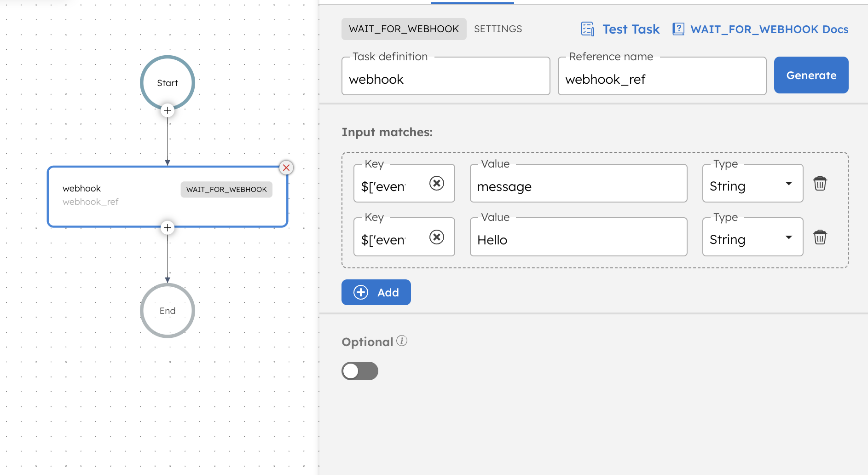Screen dimensions: 868x475
Task: Click the first row Key input text
Action: coord(383,186)
